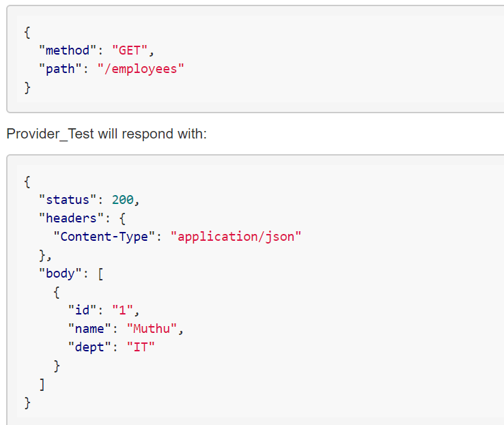Image resolution: width=504 pixels, height=425 pixels.
Task: Click the "GET" string value
Action: [x=130, y=50]
